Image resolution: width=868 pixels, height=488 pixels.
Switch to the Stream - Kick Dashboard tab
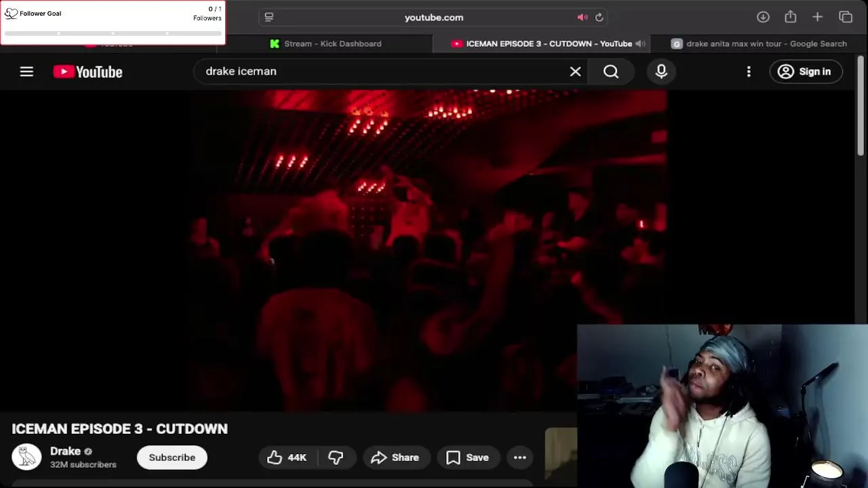(x=326, y=43)
